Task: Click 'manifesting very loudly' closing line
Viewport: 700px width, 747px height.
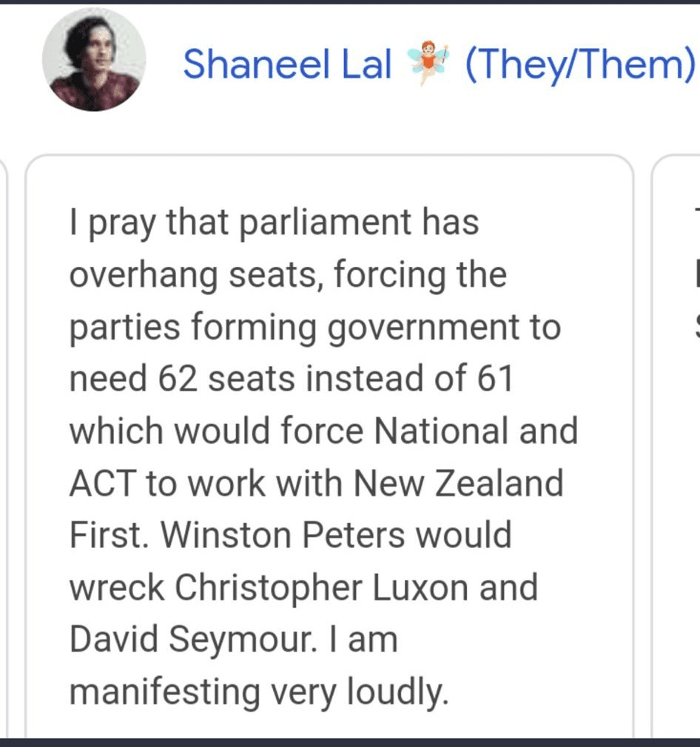Action: 259,692
